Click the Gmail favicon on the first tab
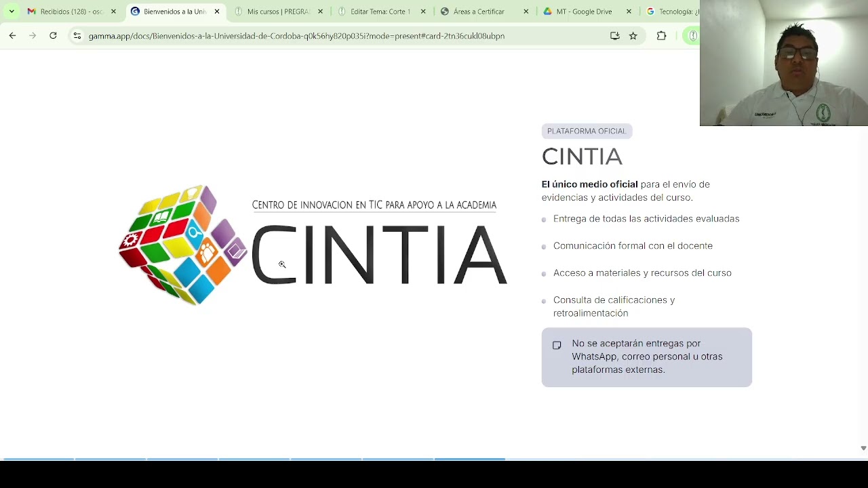The width and height of the screenshot is (868, 488). point(31,12)
